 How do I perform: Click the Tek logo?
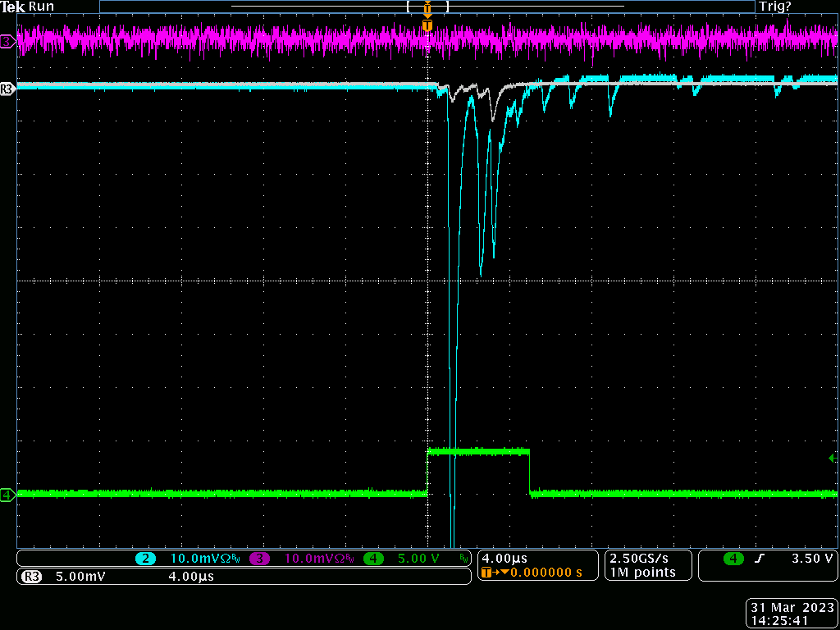(13, 7)
